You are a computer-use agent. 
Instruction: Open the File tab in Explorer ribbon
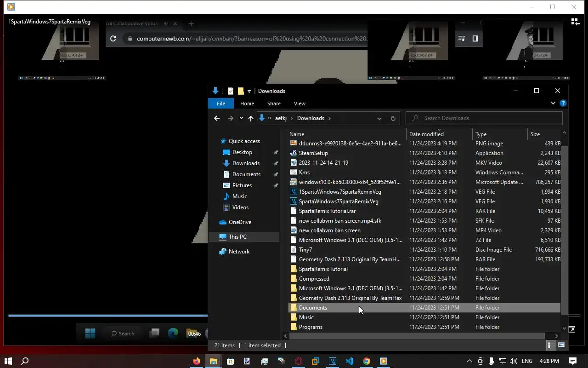coord(221,103)
